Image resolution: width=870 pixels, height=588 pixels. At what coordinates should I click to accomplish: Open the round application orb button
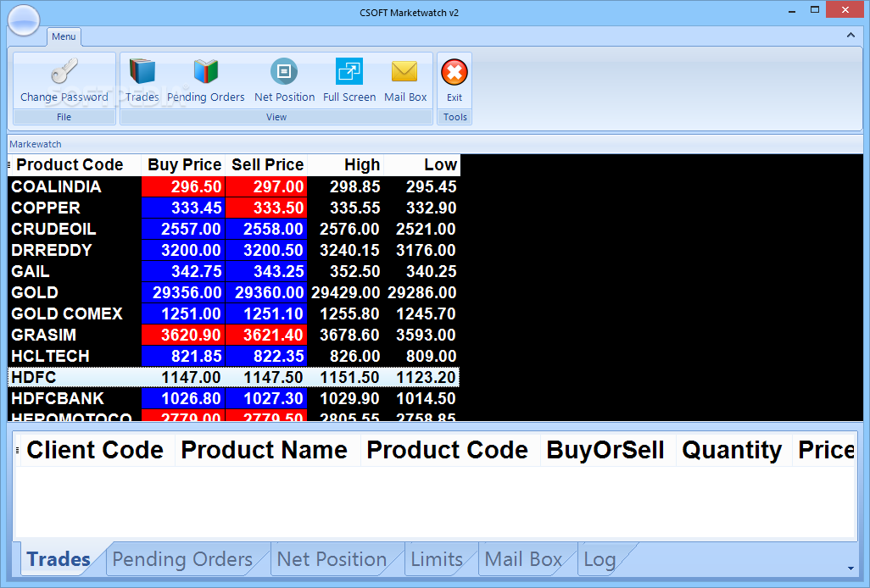pyautogui.click(x=24, y=20)
